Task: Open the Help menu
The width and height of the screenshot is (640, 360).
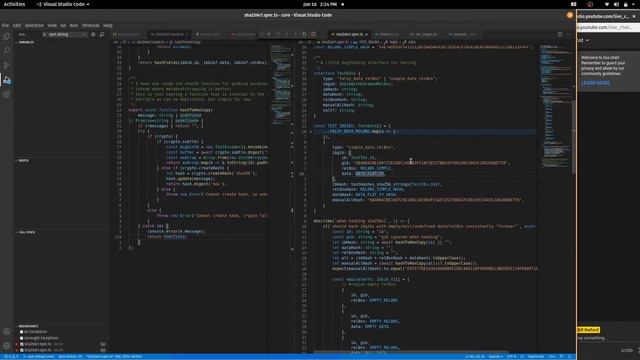Action: (x=108, y=25)
